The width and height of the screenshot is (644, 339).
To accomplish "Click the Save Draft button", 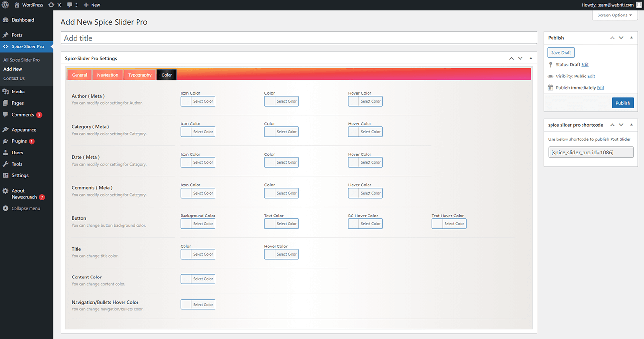I will coord(561,53).
